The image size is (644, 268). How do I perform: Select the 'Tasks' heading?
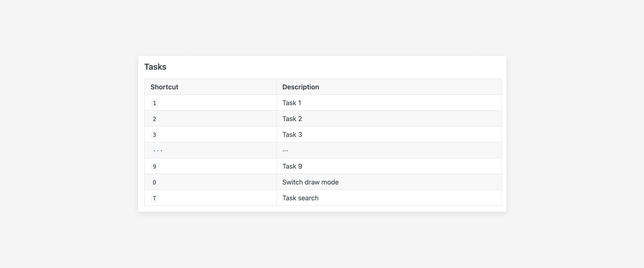[155, 67]
